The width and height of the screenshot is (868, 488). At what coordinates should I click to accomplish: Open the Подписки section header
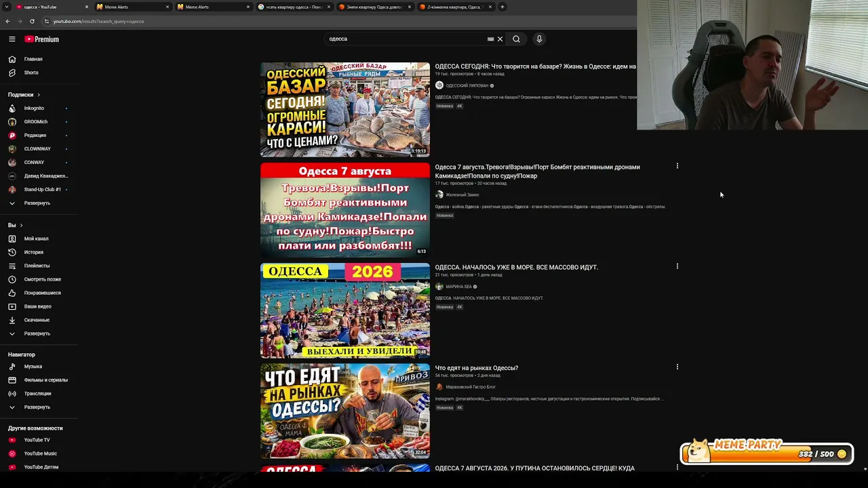24,95
